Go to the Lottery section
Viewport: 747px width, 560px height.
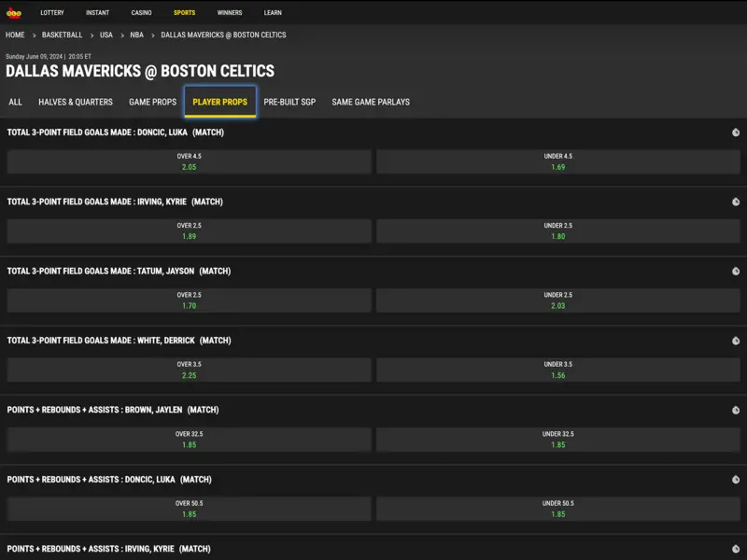click(52, 13)
